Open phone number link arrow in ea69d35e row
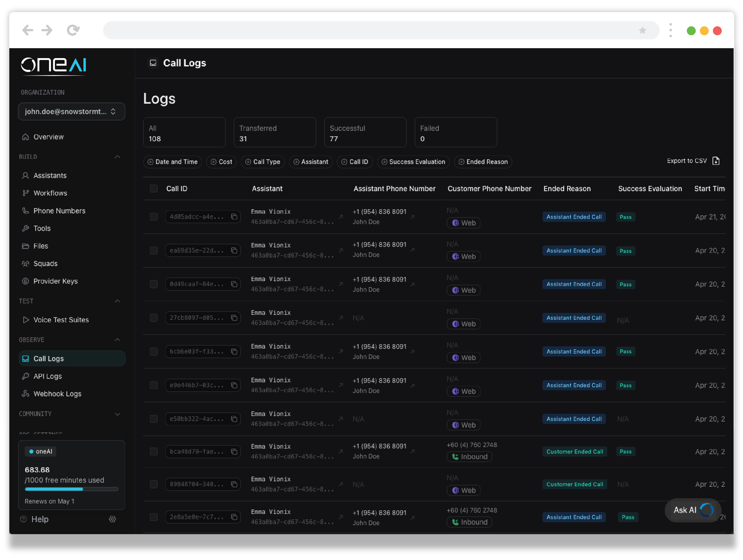Screen dimensions: 743x560 coord(413,250)
